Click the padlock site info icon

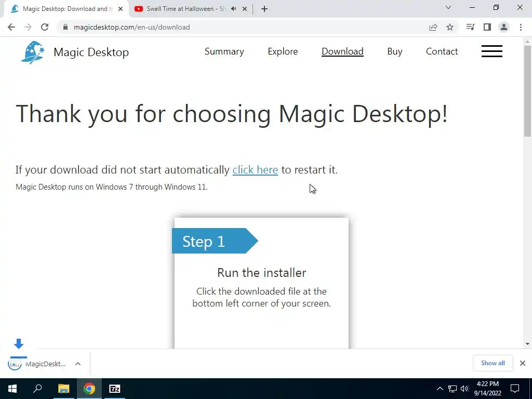click(65, 27)
